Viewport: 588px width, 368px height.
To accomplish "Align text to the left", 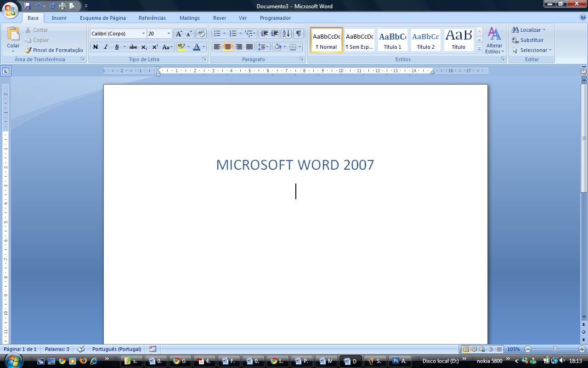I will pos(217,47).
